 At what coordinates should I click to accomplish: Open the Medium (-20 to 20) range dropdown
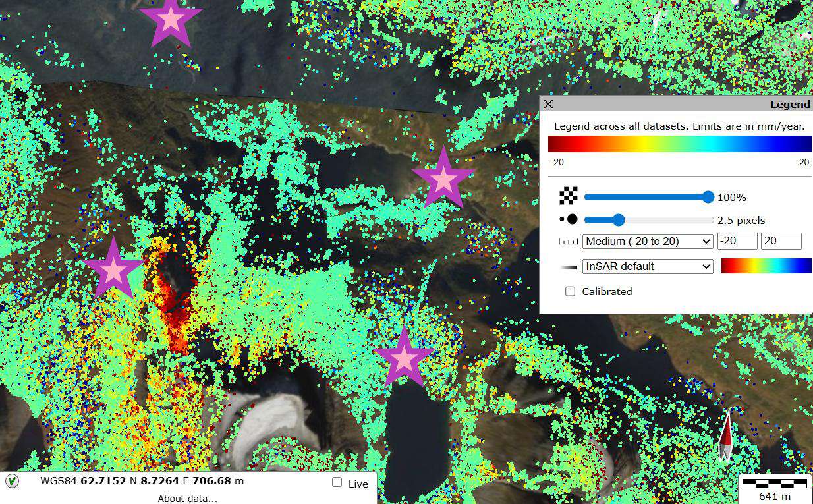pos(648,241)
